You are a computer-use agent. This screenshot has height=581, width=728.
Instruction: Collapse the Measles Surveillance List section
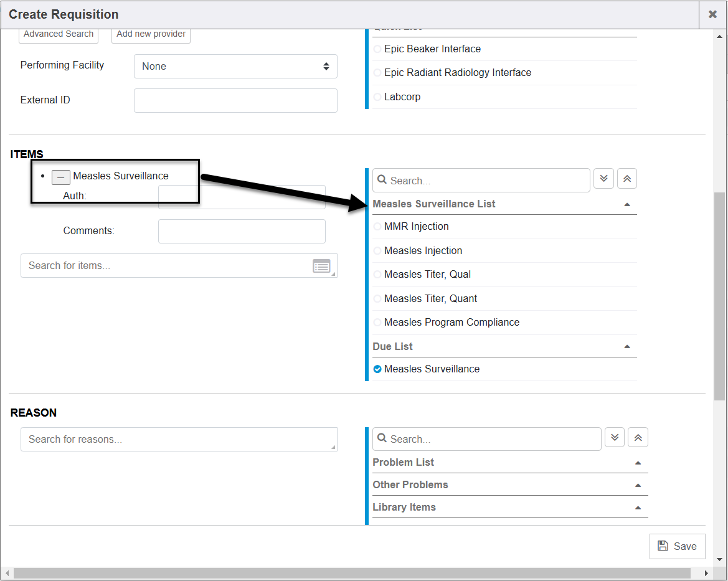click(x=627, y=204)
